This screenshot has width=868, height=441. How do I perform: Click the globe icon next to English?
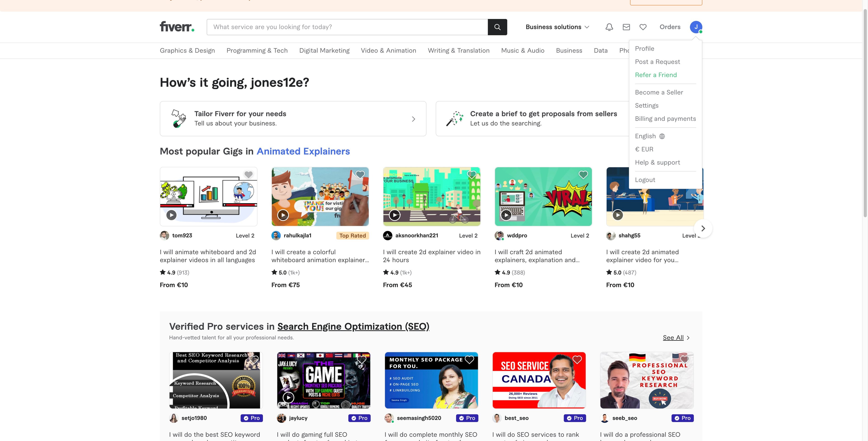coord(662,136)
